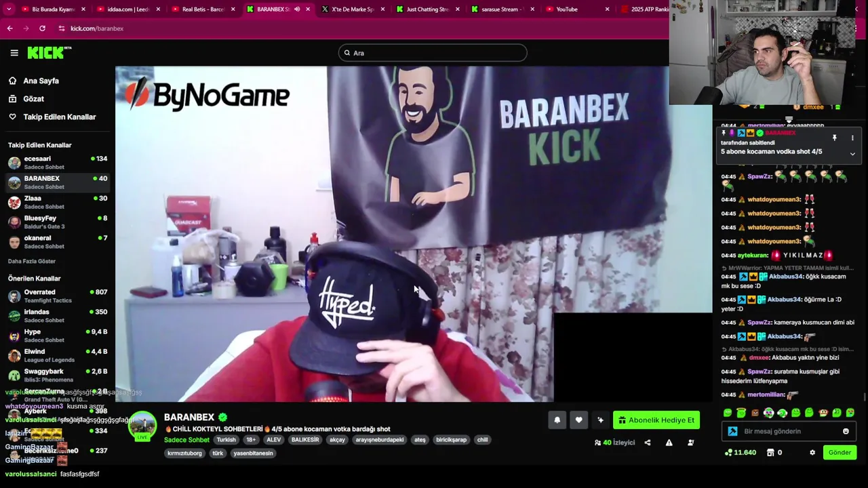Click the Gönder send button
The image size is (868, 488).
840,453
